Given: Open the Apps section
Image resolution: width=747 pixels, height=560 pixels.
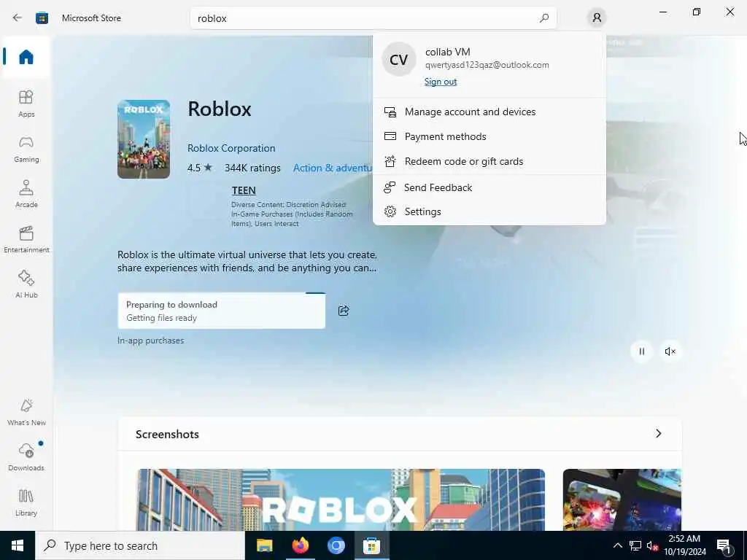Looking at the screenshot, I should pos(26,104).
